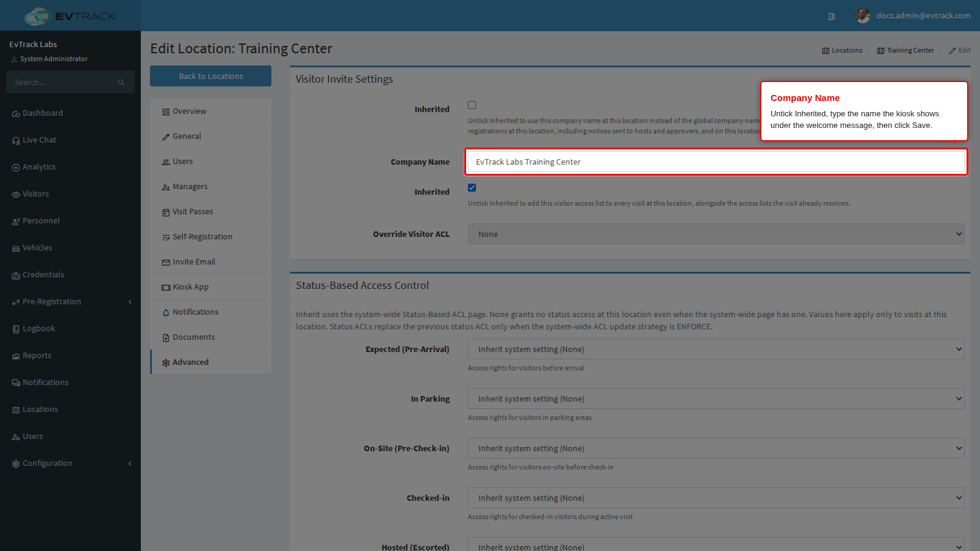Follow the Locations breadcrumb link
Screen dimensions: 980x551
[x=842, y=51]
